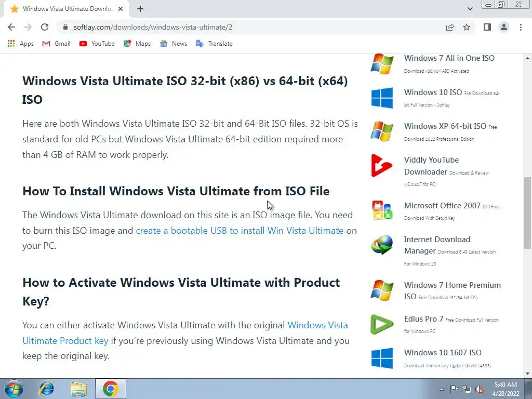Click the green Edius Pro 7 icon
This screenshot has height=399, width=532.
point(382,324)
